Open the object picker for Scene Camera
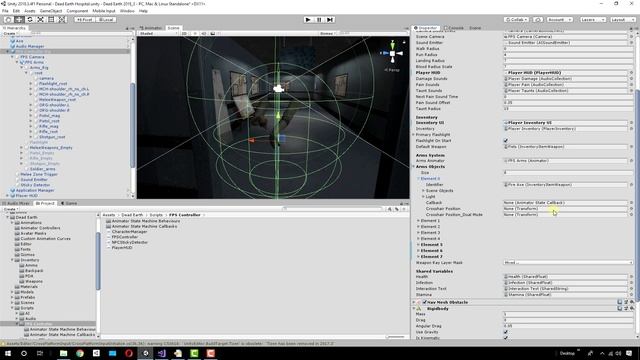This screenshot has width=640, height=360. tap(631, 37)
